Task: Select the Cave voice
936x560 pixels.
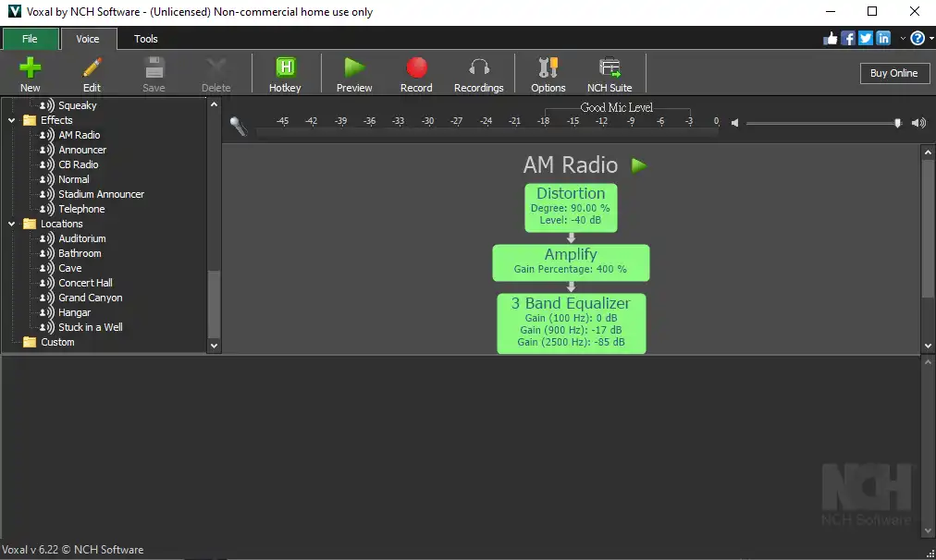Action: coord(70,268)
